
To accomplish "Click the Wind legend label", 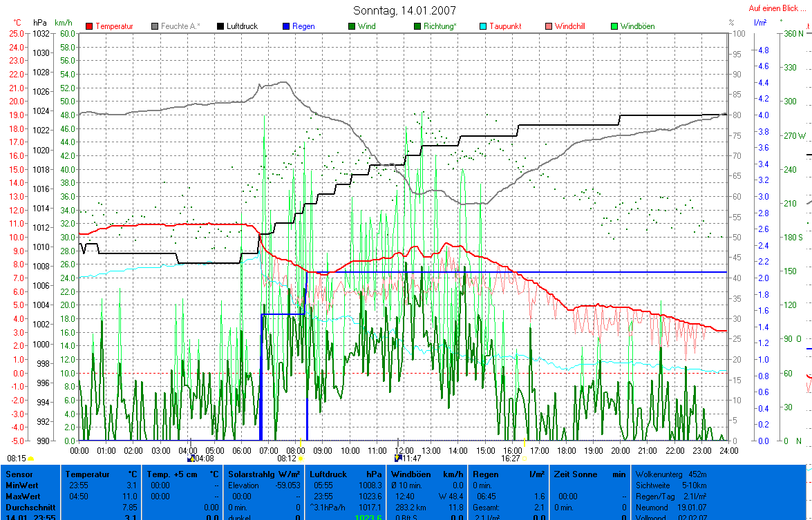I will pyautogui.click(x=368, y=26).
